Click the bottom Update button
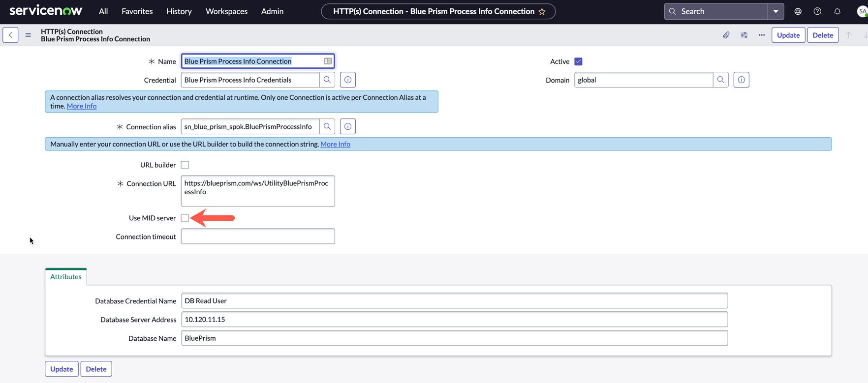The width and height of the screenshot is (868, 383). click(62, 369)
